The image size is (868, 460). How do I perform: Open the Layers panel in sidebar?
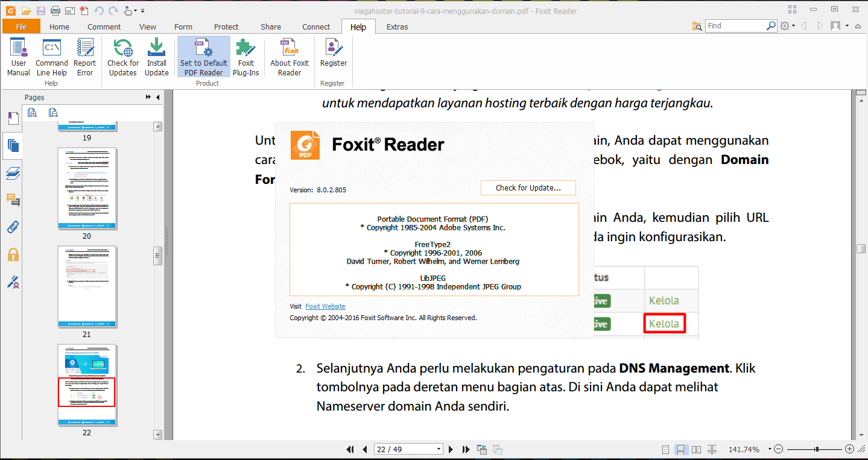click(x=13, y=173)
